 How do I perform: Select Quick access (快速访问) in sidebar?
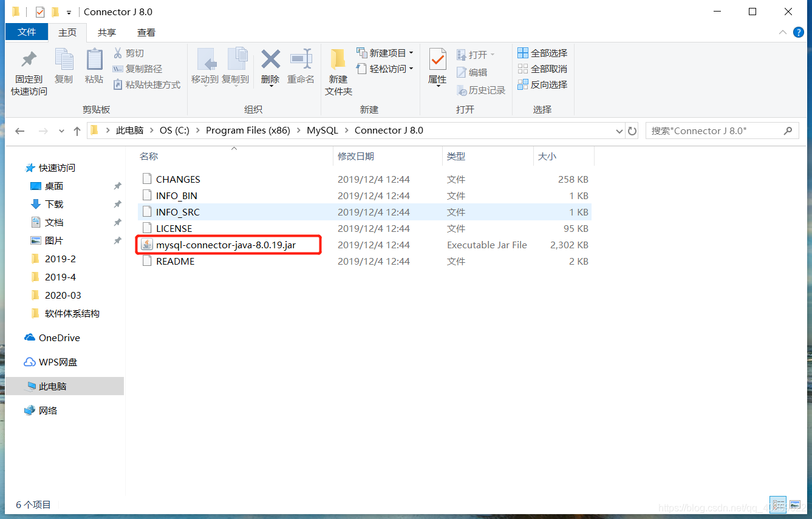pyautogui.click(x=57, y=168)
